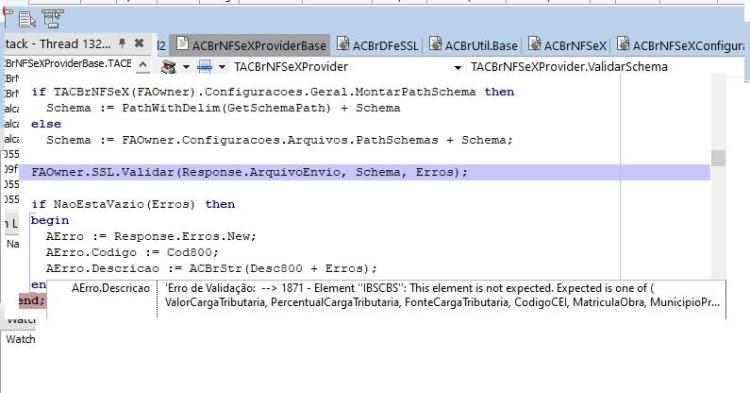Image resolution: width=750 pixels, height=393 pixels.
Task: Click the 'AErro.Codigo := Cod800;' line
Action: 132,252
